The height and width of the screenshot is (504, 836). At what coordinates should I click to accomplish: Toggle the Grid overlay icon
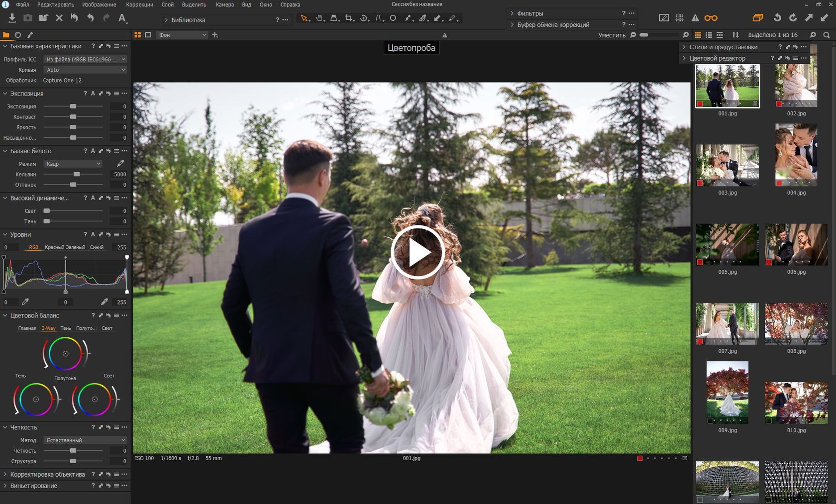tap(680, 18)
